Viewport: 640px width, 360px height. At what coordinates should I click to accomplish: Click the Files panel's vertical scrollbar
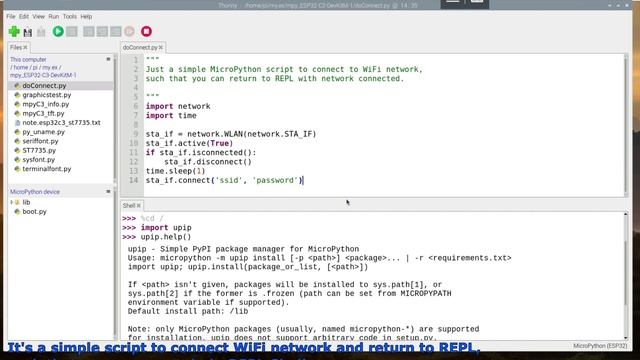(x=115, y=118)
